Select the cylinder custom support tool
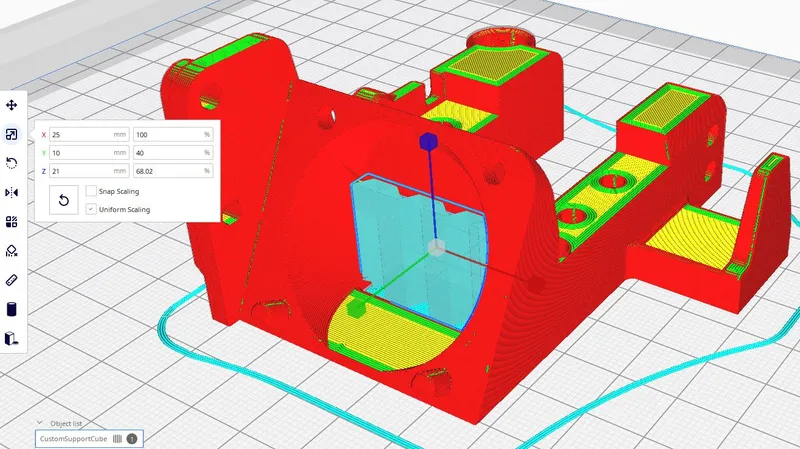This screenshot has width=800, height=449. (x=12, y=308)
